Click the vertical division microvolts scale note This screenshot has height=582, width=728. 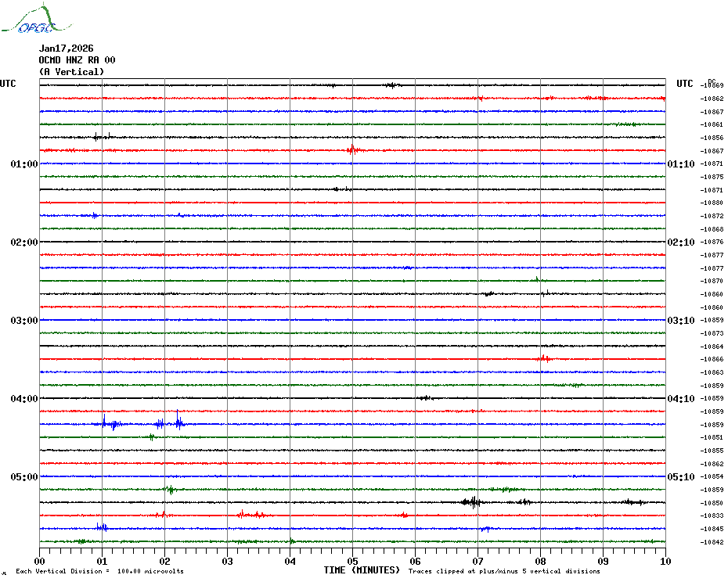[99, 571]
